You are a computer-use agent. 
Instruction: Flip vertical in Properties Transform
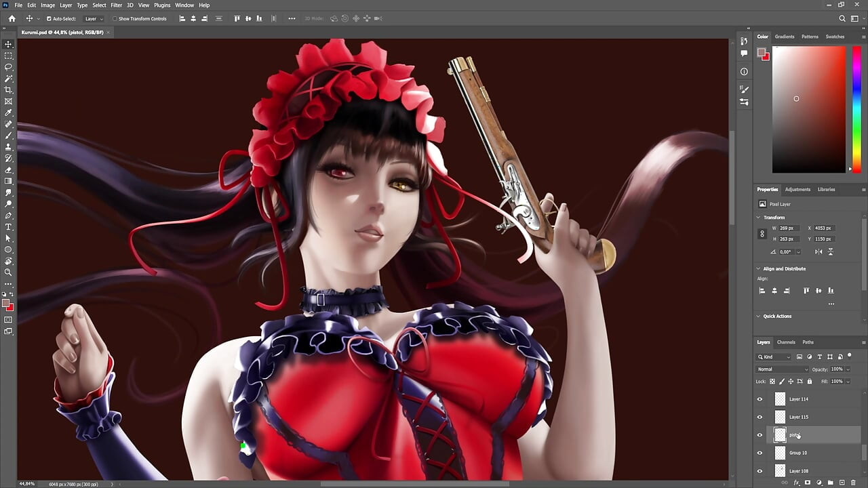[830, 251]
